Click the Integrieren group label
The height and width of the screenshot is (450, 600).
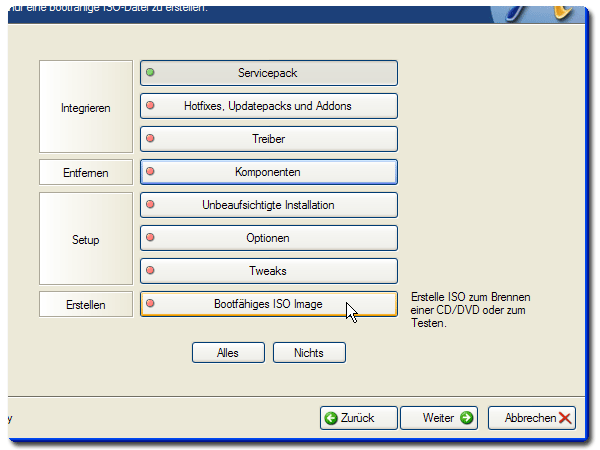click(x=86, y=107)
